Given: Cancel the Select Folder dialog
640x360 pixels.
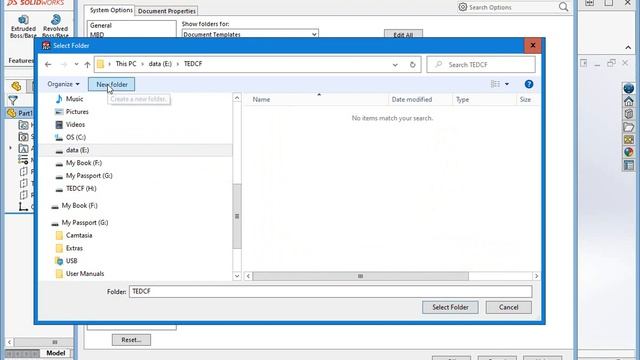Looking at the screenshot, I should point(509,307).
